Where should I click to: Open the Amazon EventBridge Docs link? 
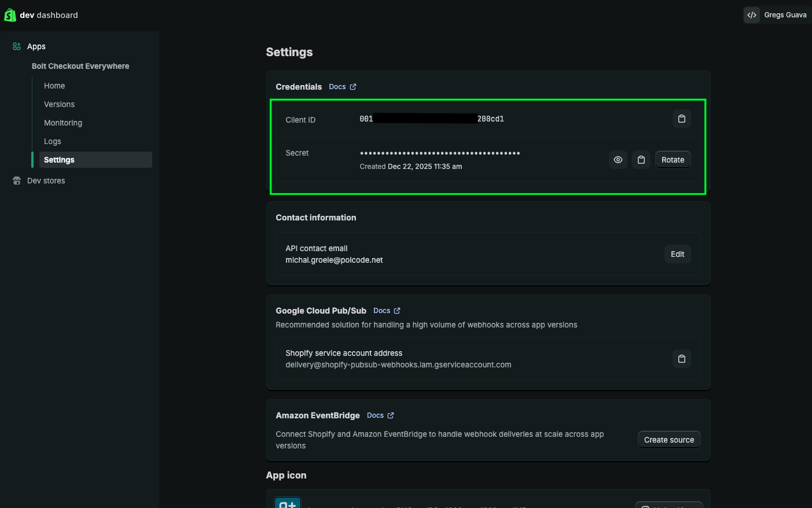(x=380, y=415)
